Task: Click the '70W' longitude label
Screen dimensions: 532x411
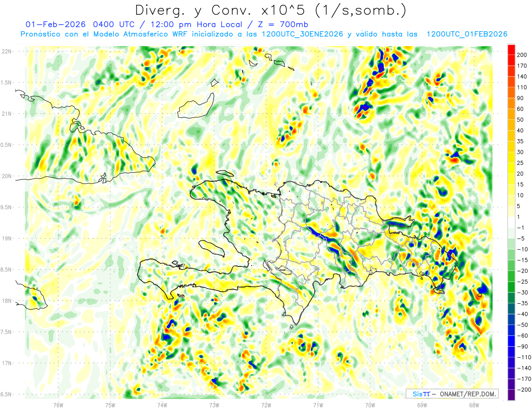Action: coord(370,405)
